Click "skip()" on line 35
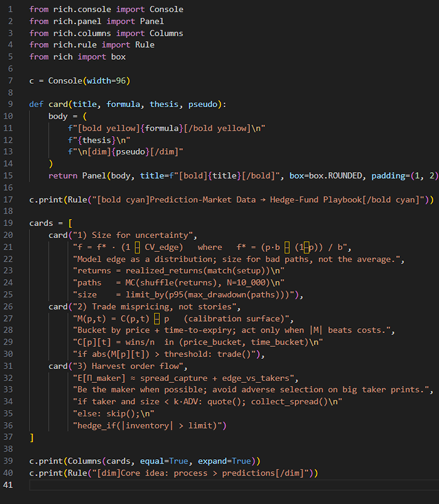This screenshot has width=439, height=504. 120,414
